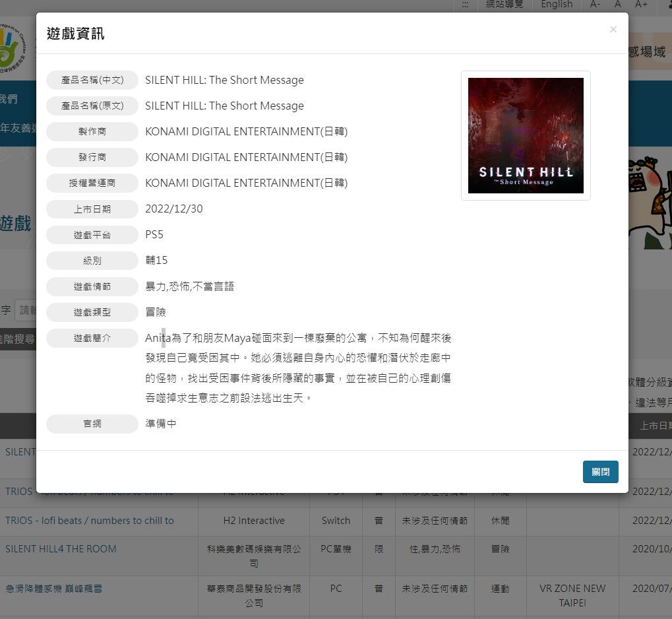Open SILENT HILL4 THE ROOM row link

click(x=61, y=549)
